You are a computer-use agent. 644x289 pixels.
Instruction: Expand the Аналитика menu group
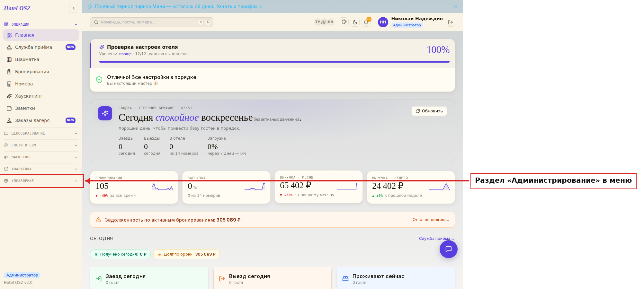41,169
